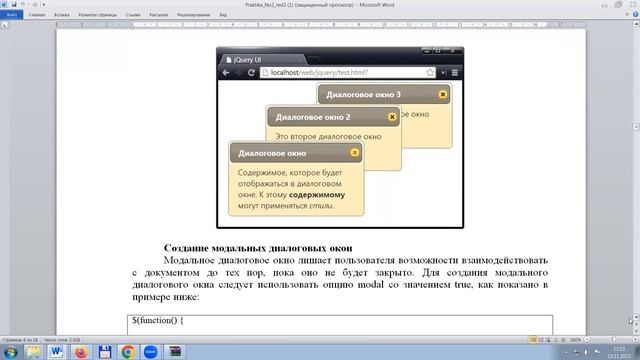
Task: Click the network icon in system tray
Action: [576, 352]
